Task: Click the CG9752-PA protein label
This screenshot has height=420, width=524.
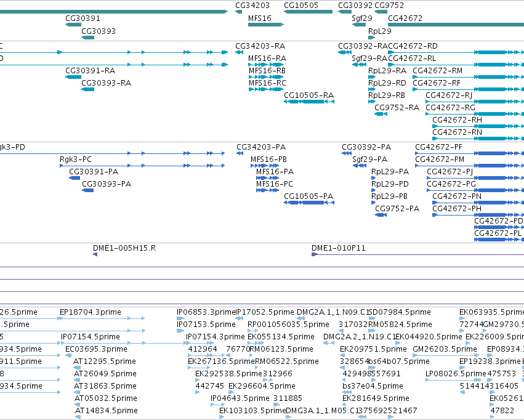Action: pyautogui.click(x=397, y=209)
